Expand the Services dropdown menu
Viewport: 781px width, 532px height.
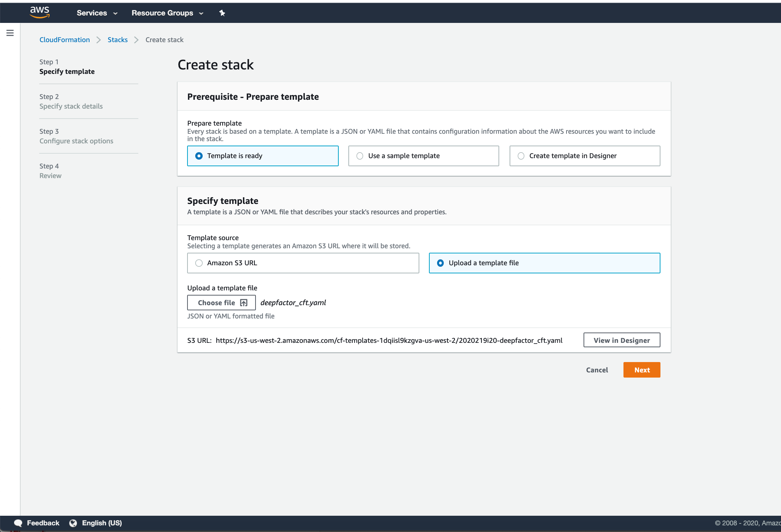(97, 13)
